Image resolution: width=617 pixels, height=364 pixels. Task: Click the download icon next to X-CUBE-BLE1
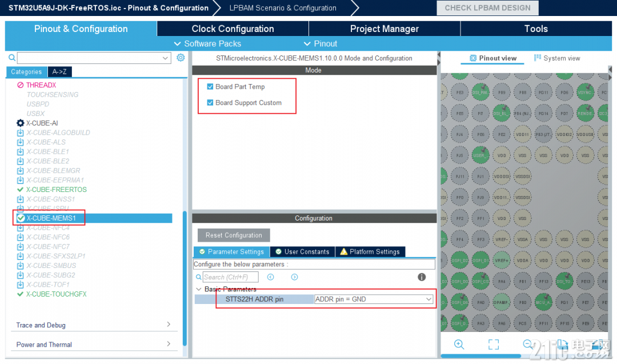click(21, 151)
